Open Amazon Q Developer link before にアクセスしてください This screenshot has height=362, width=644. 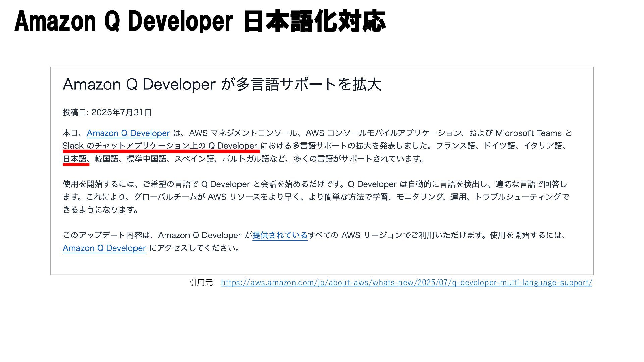(x=104, y=248)
